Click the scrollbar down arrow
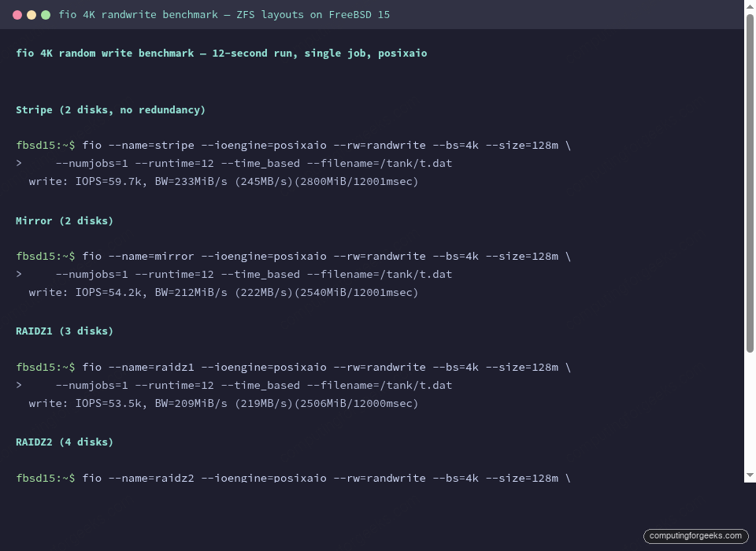756x551 pixels. 749,476
